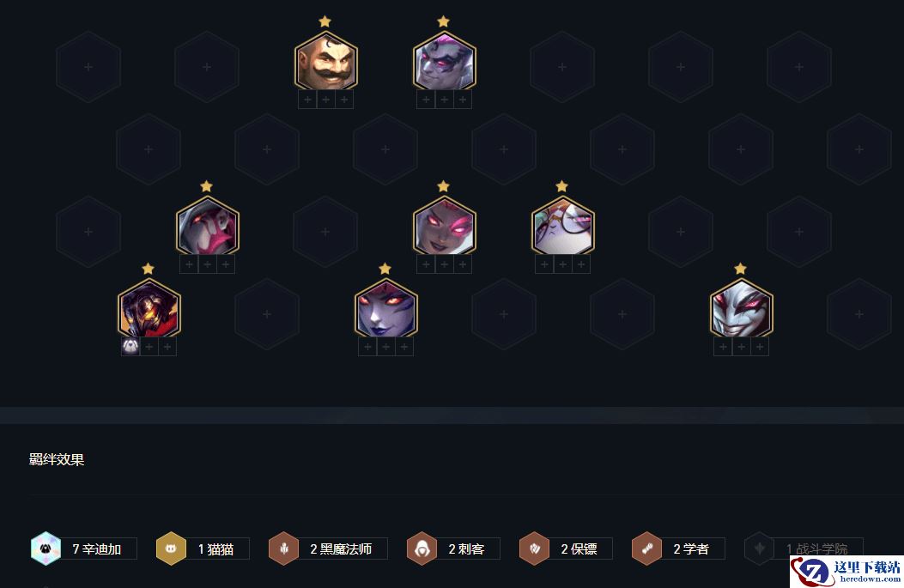The height and width of the screenshot is (588, 904).
Task: Select the inactive 1 战斗学院 trait
Action: coord(804,549)
